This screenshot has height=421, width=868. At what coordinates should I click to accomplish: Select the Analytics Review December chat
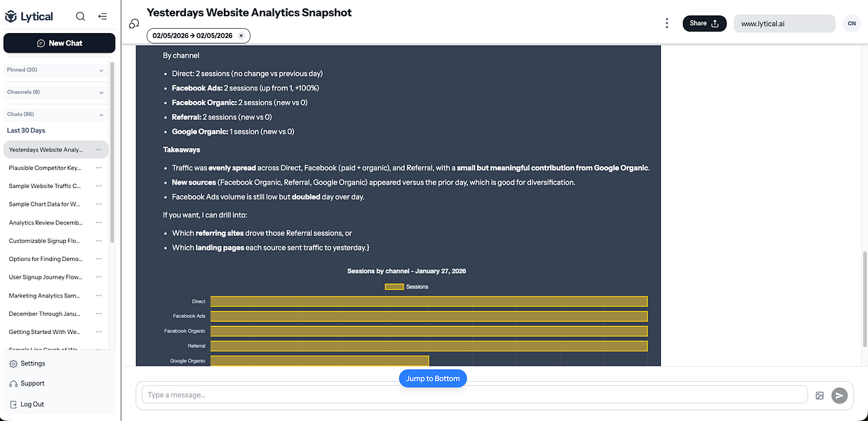point(45,222)
